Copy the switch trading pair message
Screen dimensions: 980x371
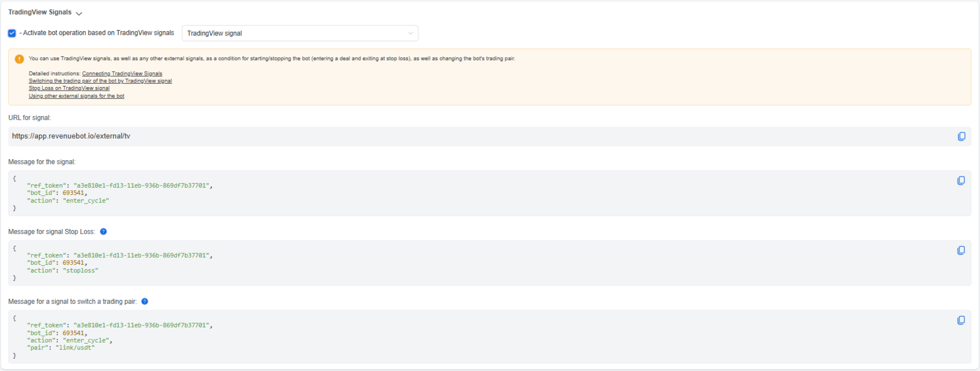pyautogui.click(x=961, y=320)
